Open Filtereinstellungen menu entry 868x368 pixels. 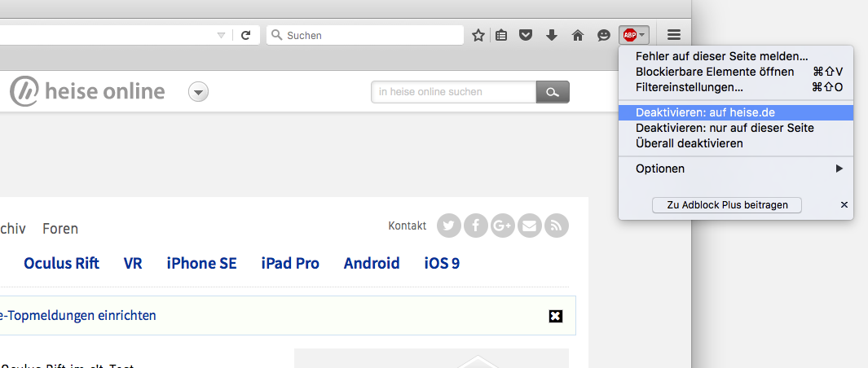736,87
